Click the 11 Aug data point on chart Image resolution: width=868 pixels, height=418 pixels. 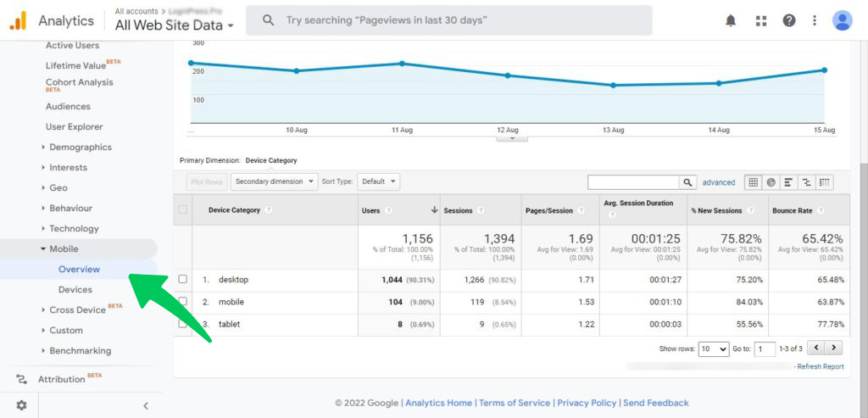click(402, 64)
